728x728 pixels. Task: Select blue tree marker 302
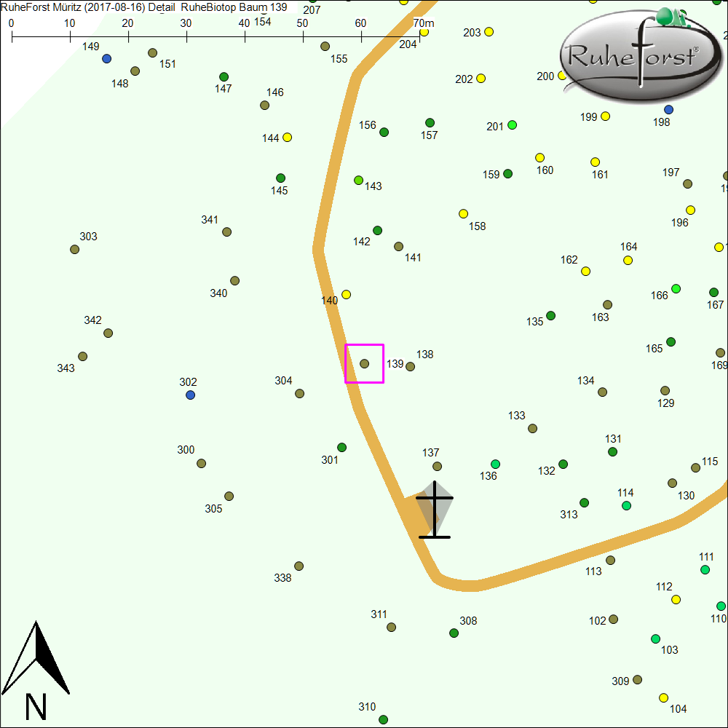[x=191, y=395]
